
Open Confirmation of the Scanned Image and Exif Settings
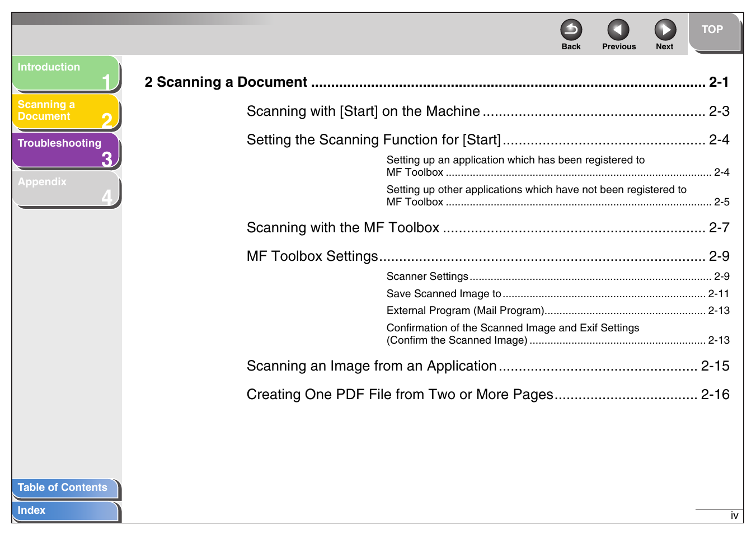(558, 334)
